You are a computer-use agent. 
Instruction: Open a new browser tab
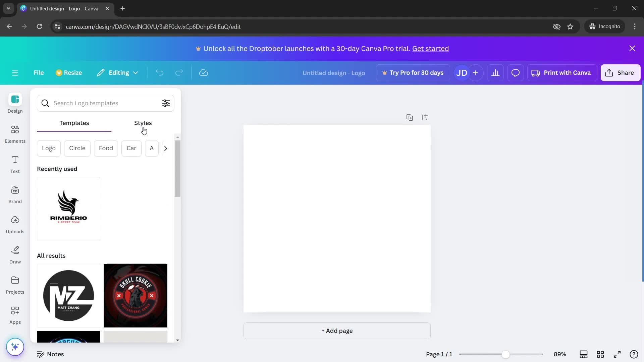pyautogui.click(x=123, y=8)
